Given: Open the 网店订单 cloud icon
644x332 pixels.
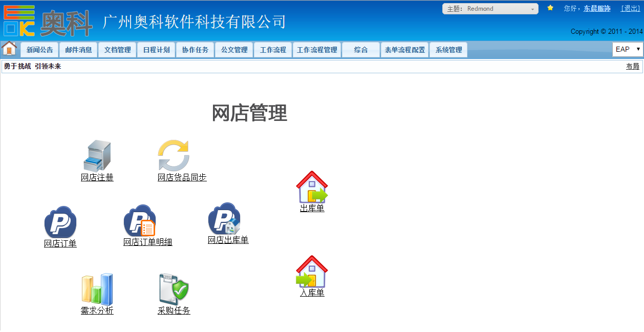Looking at the screenshot, I should tap(60, 222).
